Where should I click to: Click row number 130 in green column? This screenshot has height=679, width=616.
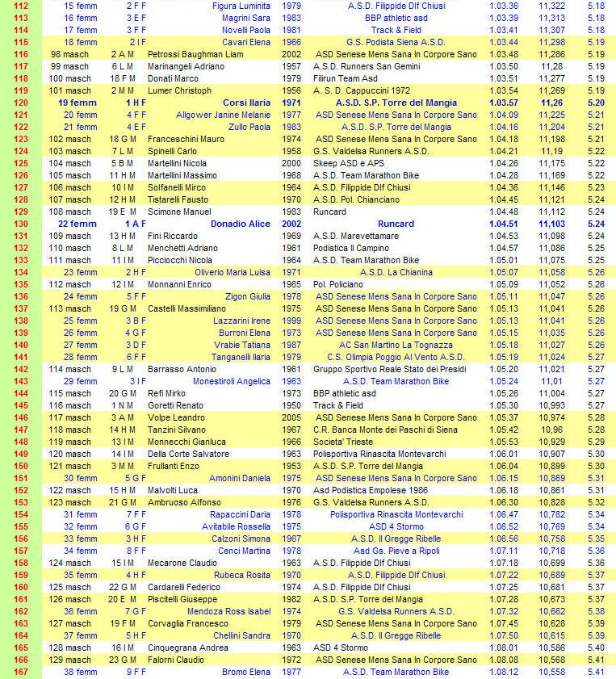(x=21, y=224)
